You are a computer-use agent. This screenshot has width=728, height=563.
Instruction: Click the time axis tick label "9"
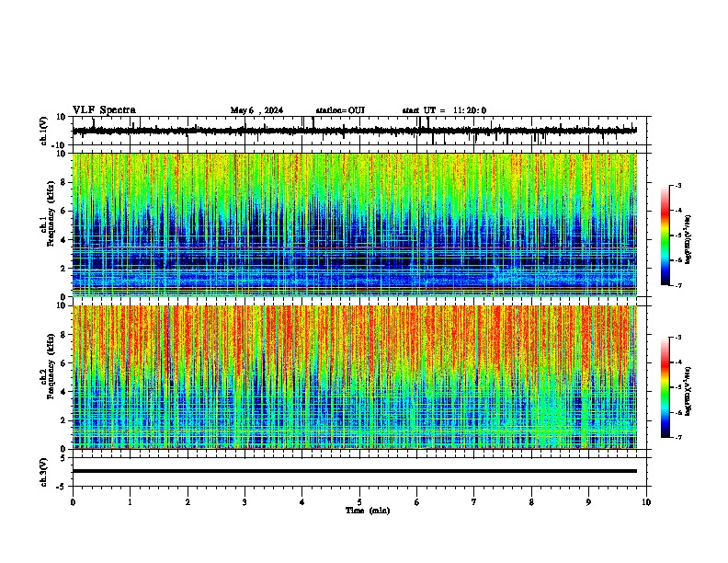588,502
